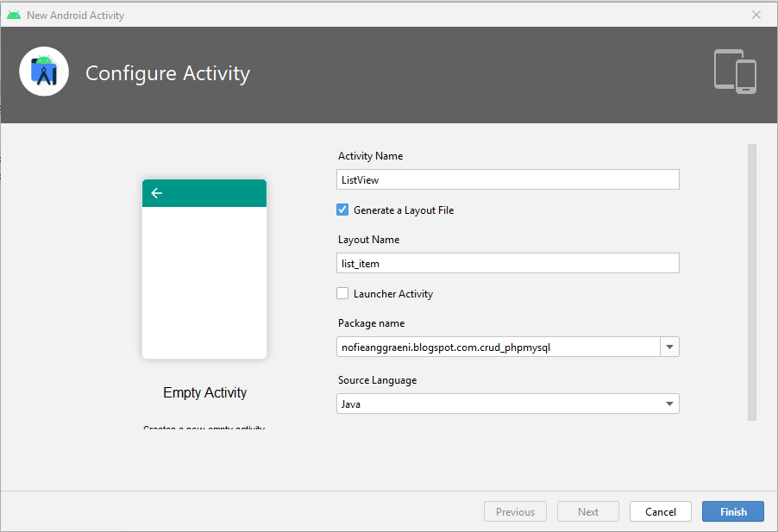Focus the Layout Name field containing list_item
This screenshot has width=778, height=532.
pos(507,263)
